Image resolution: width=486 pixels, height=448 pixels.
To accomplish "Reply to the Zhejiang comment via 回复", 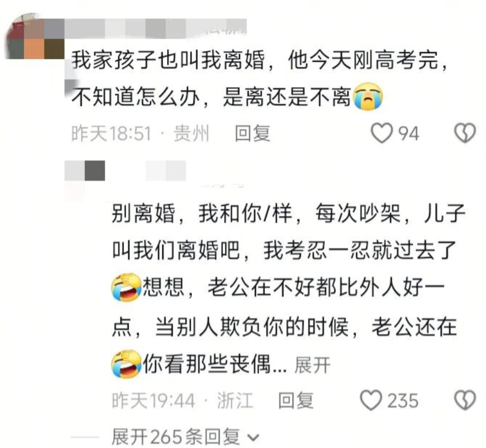I will coord(296,400).
